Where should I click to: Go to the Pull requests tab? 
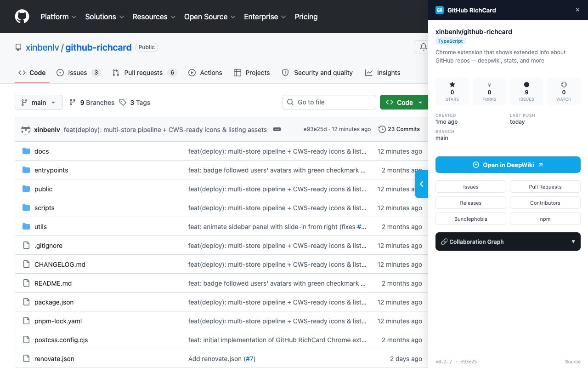[x=145, y=73]
